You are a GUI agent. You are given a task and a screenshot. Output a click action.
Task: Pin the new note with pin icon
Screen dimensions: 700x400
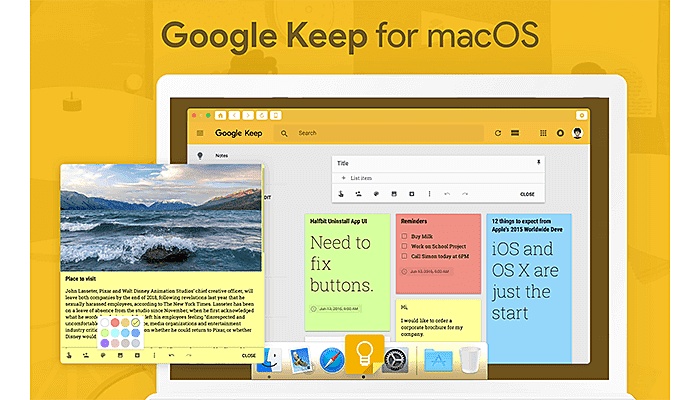coord(538,162)
